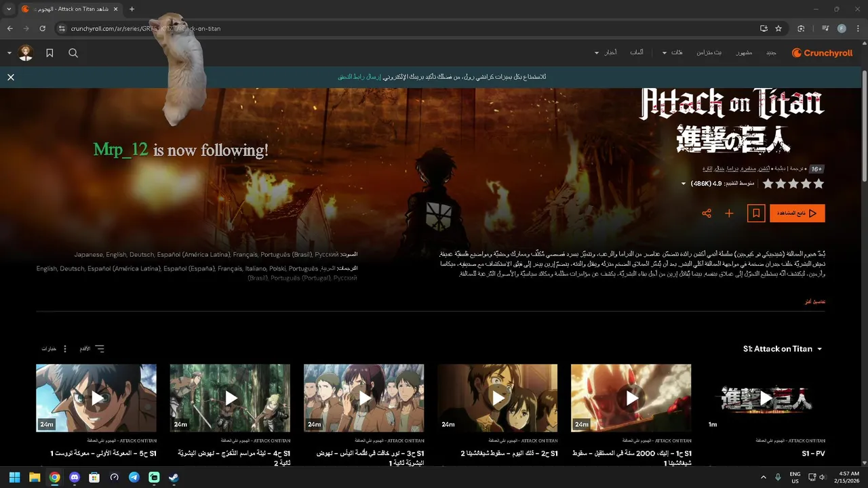Close the Attack on Titan browser tab
The image size is (868, 488).
coord(116,9)
